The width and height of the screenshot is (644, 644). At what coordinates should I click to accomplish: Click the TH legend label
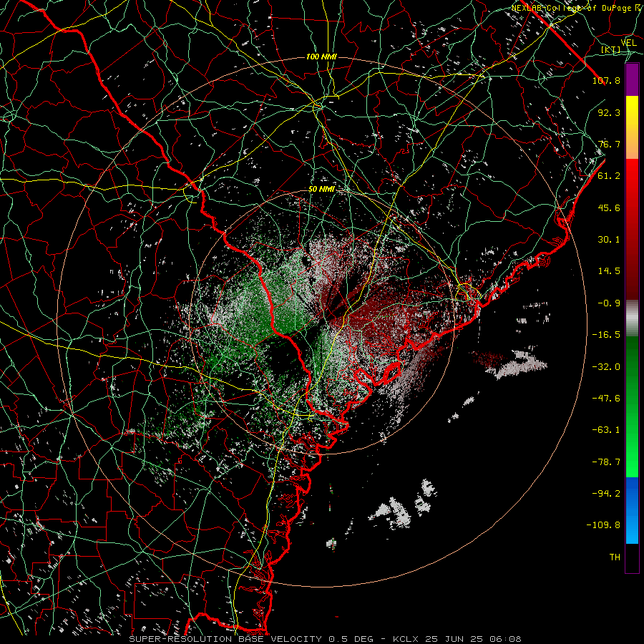[x=615, y=557]
